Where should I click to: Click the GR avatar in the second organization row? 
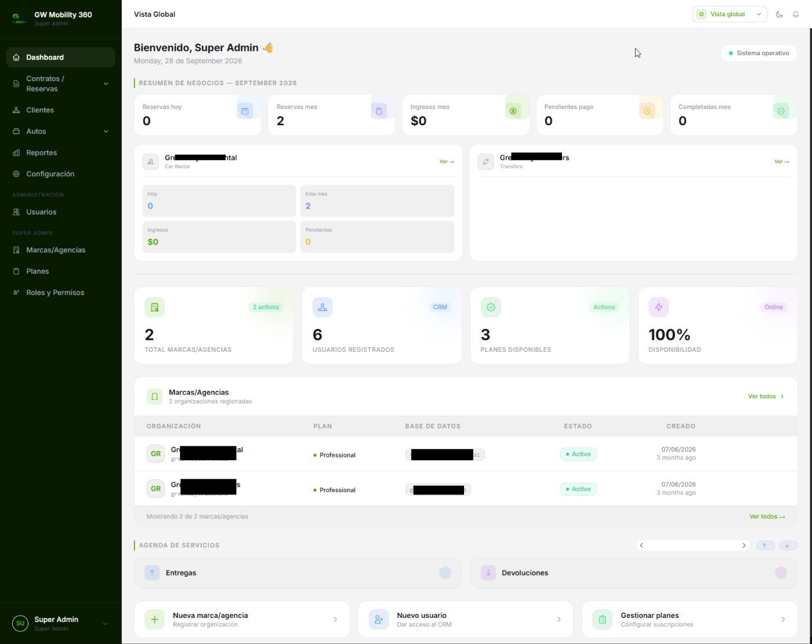(x=156, y=489)
